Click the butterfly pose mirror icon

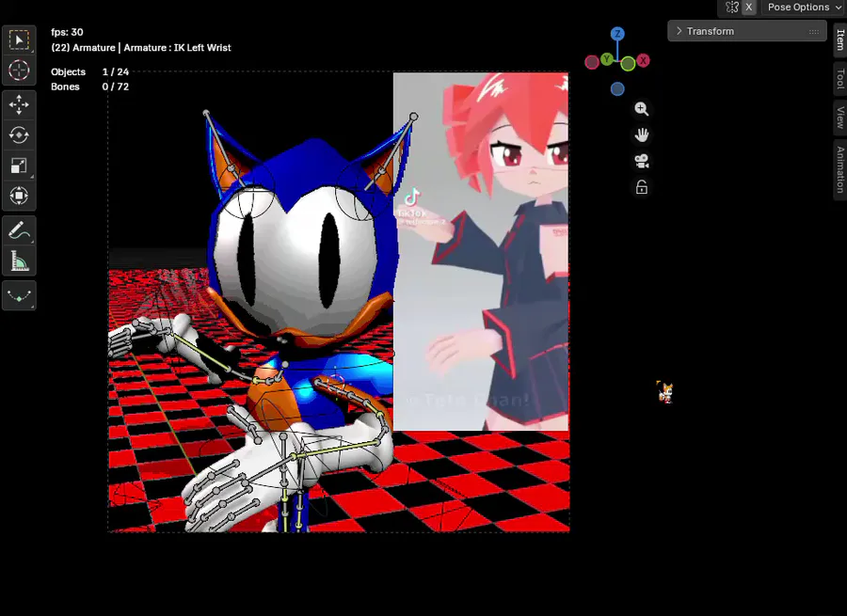click(732, 7)
